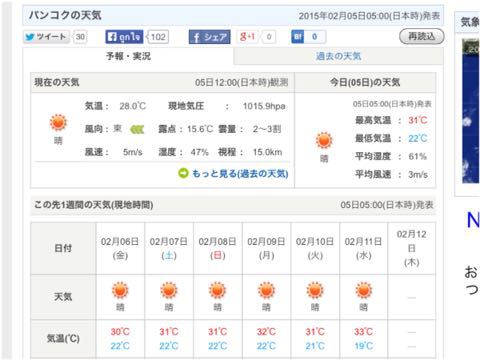The width and height of the screenshot is (480, 360).
Task: Click the green wind direction arrow icon
Action: pyautogui.click(x=137, y=129)
